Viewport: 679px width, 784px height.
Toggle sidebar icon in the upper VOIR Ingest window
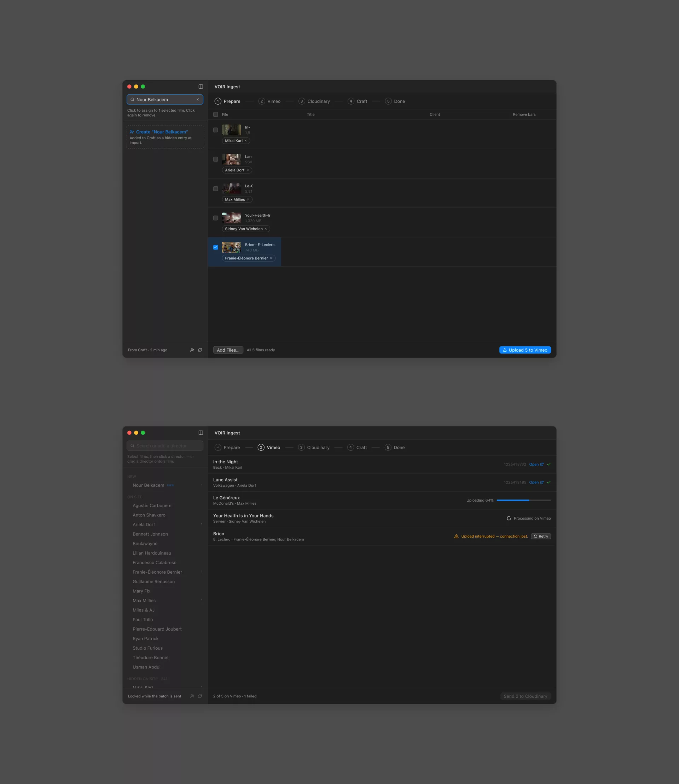[x=201, y=87]
